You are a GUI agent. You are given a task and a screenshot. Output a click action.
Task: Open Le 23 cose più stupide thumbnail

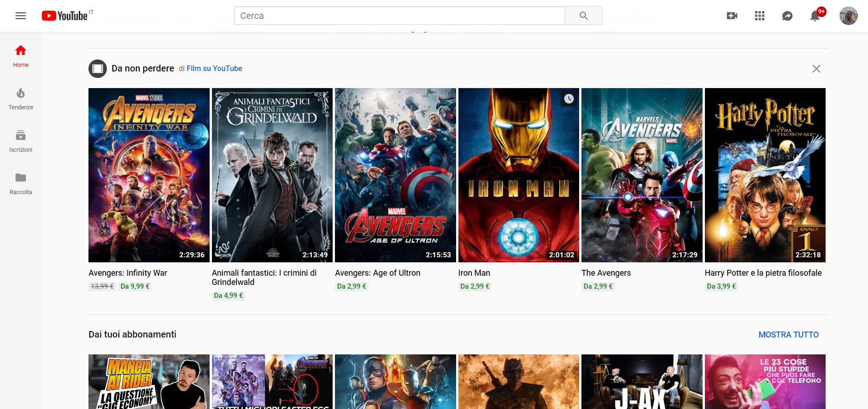[765, 382]
